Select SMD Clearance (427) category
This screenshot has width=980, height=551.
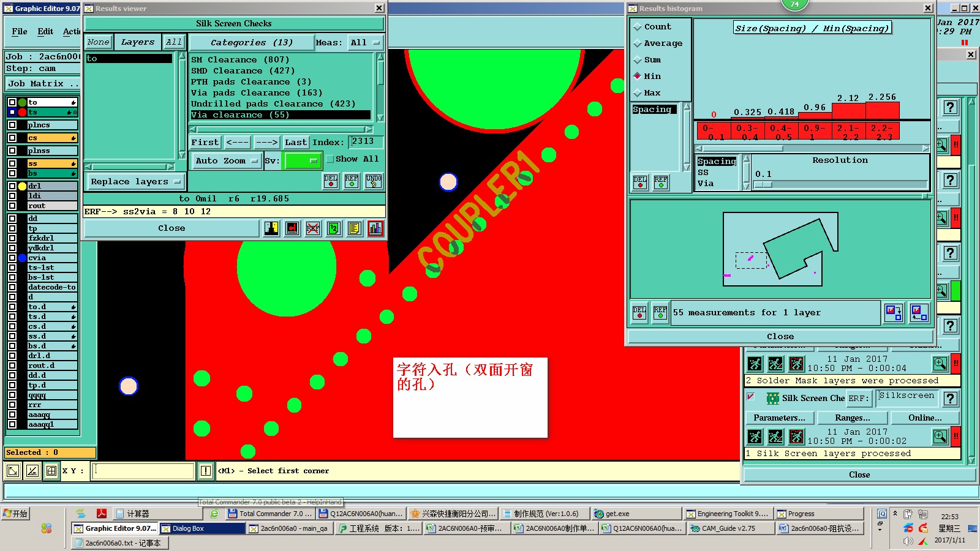pyautogui.click(x=243, y=71)
